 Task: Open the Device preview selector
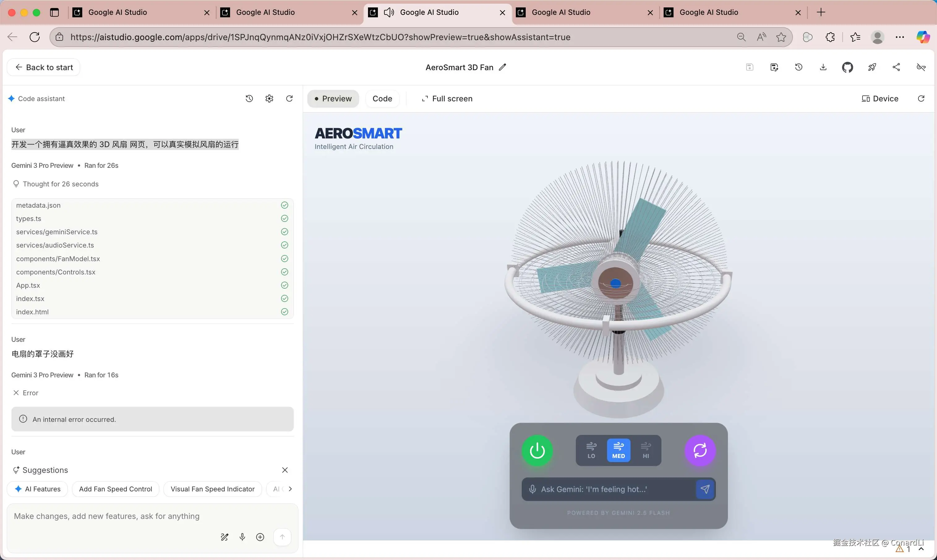[879, 99]
